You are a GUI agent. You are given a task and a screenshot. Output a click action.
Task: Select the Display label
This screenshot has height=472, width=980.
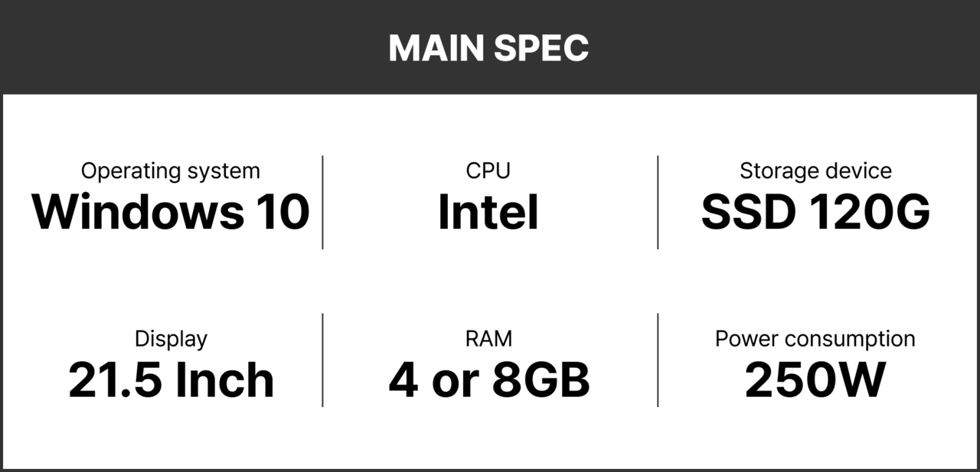click(171, 338)
